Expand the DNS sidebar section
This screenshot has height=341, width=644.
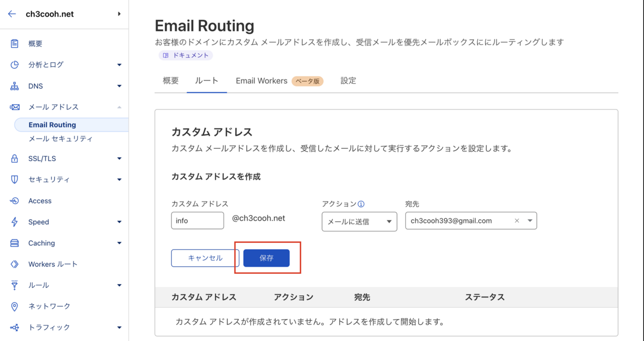coord(119,86)
